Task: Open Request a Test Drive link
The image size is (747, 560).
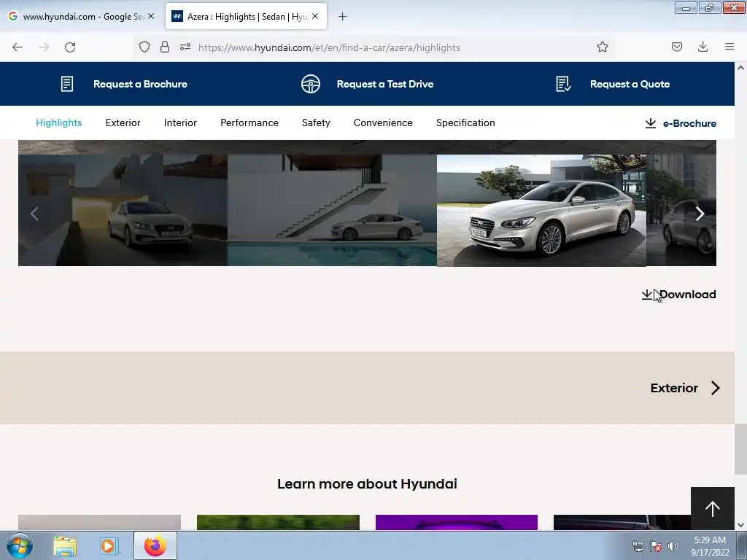Action: point(385,85)
